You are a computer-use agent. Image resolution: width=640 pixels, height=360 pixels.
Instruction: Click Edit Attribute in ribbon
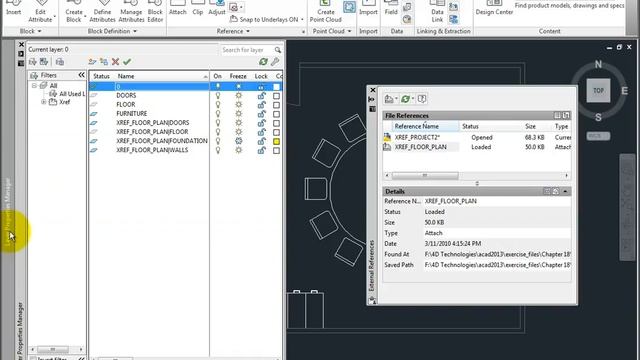click(x=40, y=12)
